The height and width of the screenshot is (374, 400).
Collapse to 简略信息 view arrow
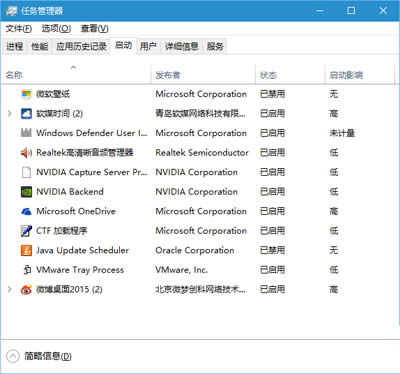coord(13,356)
